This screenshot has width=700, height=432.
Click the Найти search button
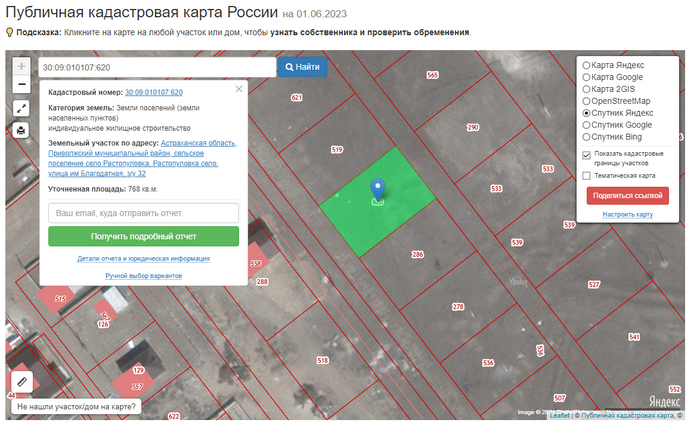[302, 67]
